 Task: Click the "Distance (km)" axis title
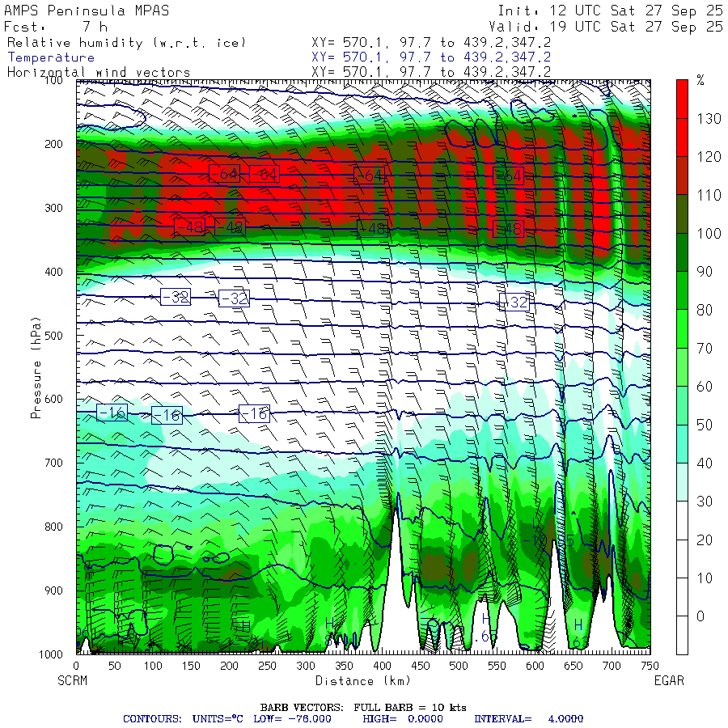coord(363,680)
